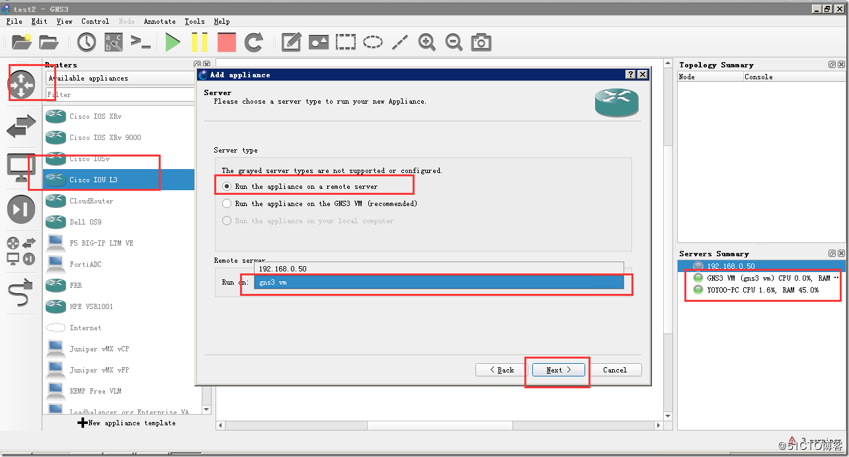849x457 pixels.
Task: Select Juniper vMX vFP appliance
Action: point(119,370)
